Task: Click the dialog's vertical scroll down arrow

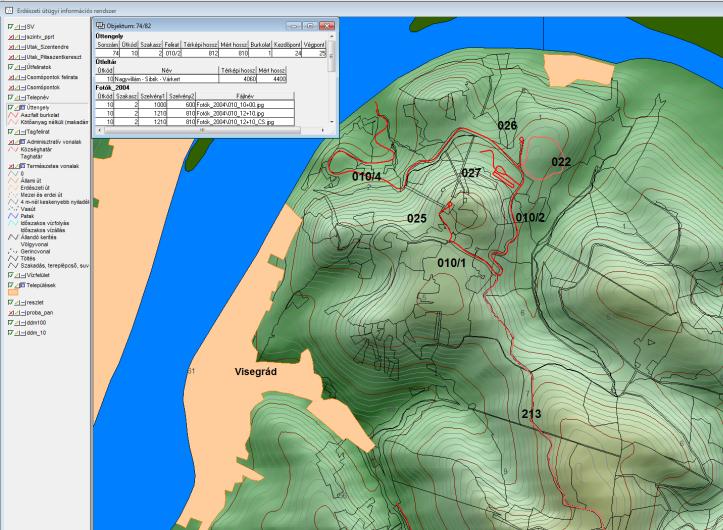Action: click(332, 122)
